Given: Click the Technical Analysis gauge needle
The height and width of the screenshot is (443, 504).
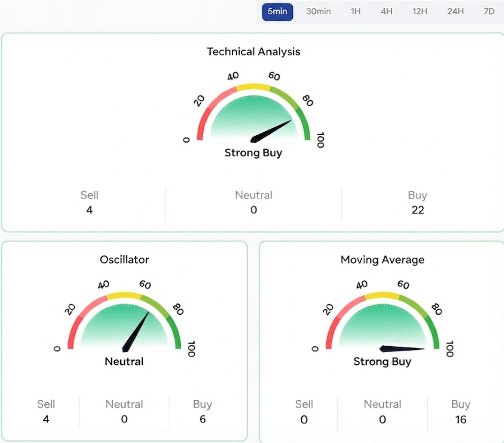Looking at the screenshot, I should 271,131.
